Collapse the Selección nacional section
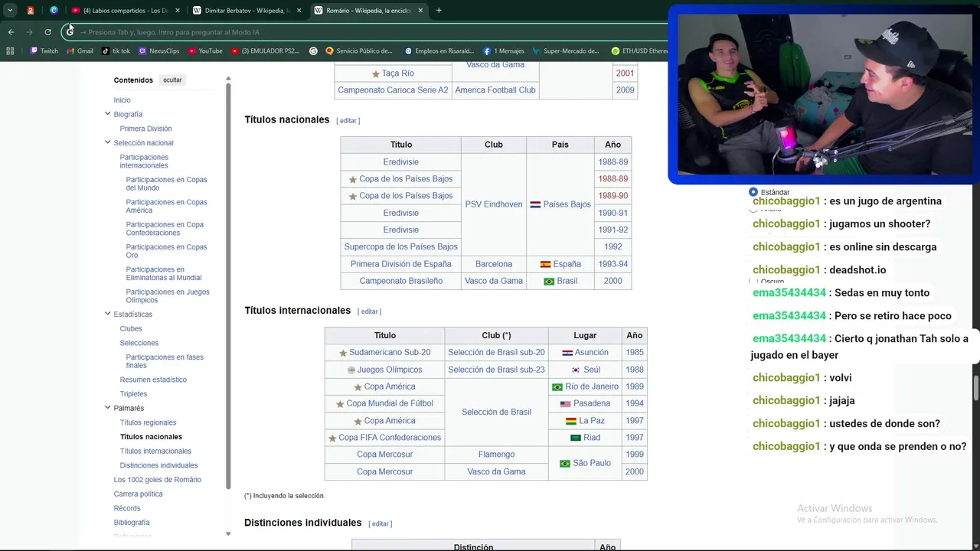 107,142
